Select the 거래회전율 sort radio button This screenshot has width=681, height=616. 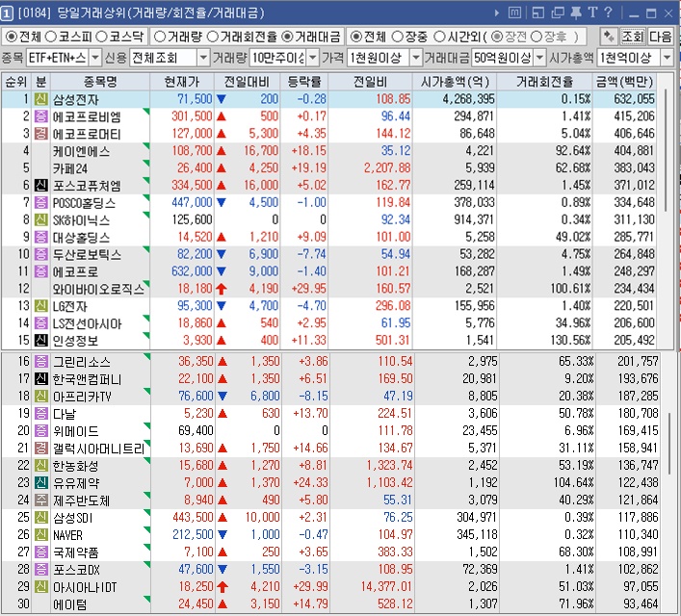[x=212, y=37]
